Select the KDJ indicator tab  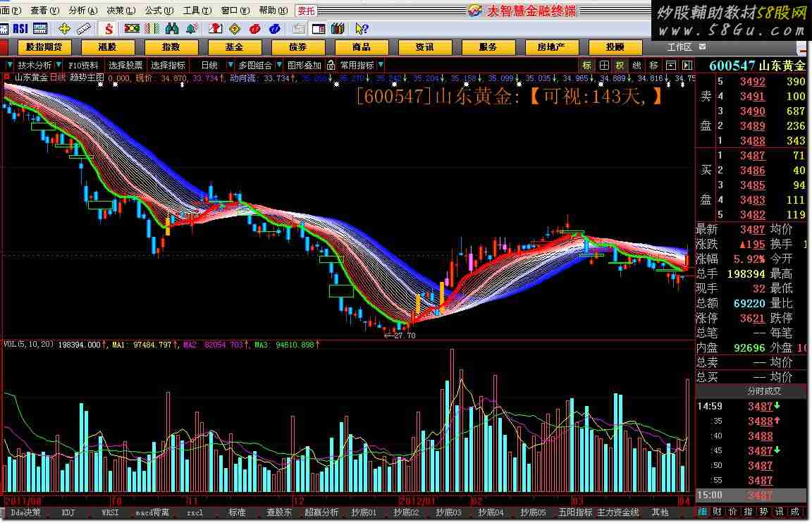click(68, 512)
